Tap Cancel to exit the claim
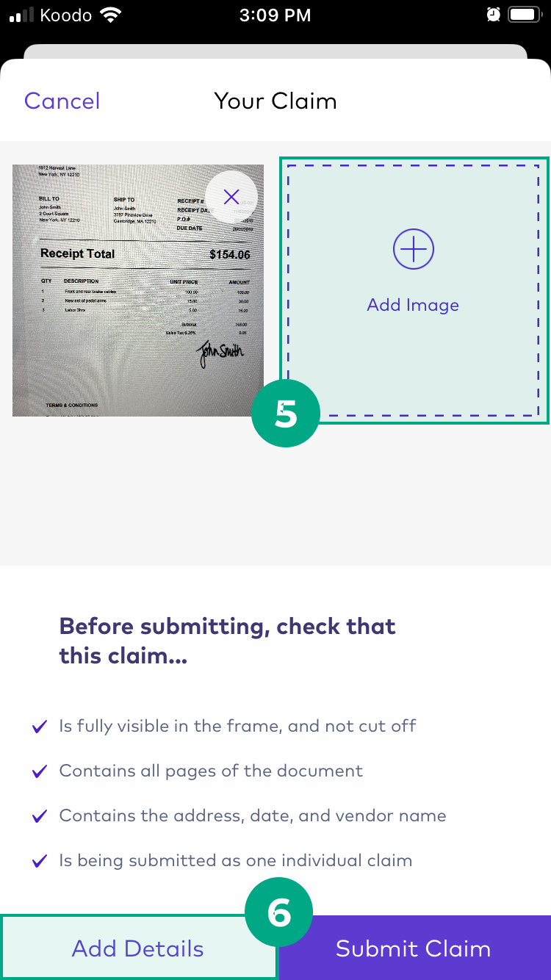 coord(62,101)
